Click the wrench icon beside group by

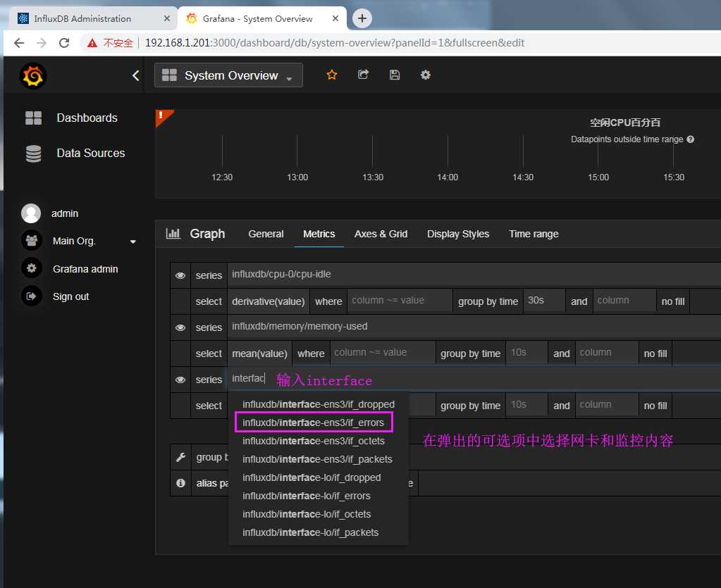180,457
